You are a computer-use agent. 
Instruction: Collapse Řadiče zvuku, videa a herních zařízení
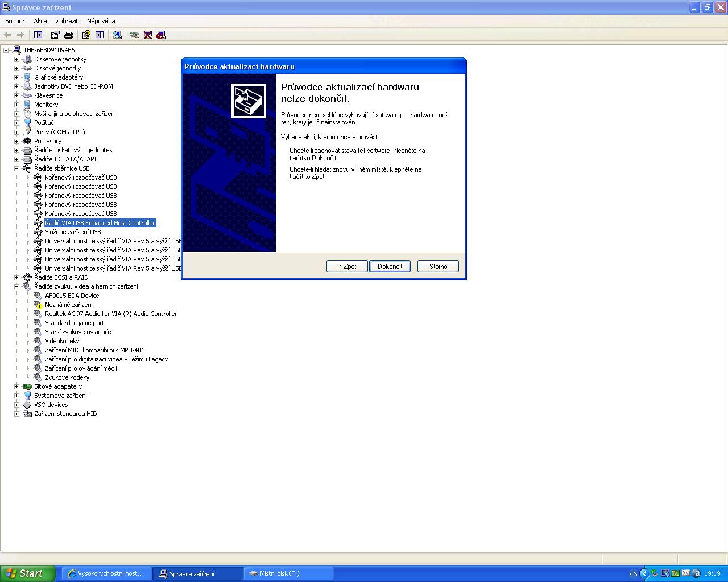click(x=16, y=286)
